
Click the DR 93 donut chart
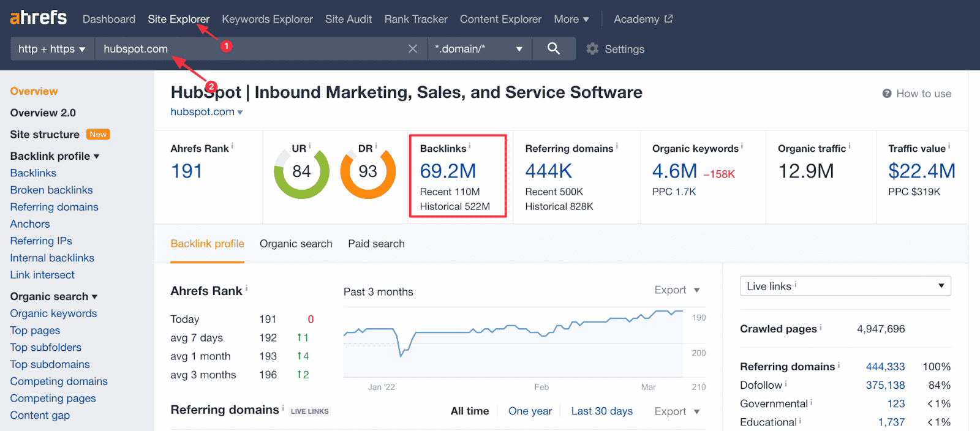tap(367, 172)
